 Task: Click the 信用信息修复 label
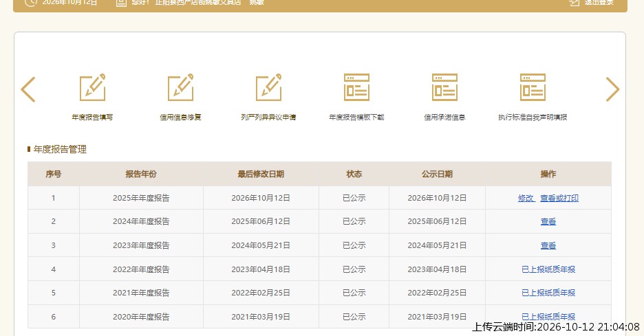tap(180, 117)
